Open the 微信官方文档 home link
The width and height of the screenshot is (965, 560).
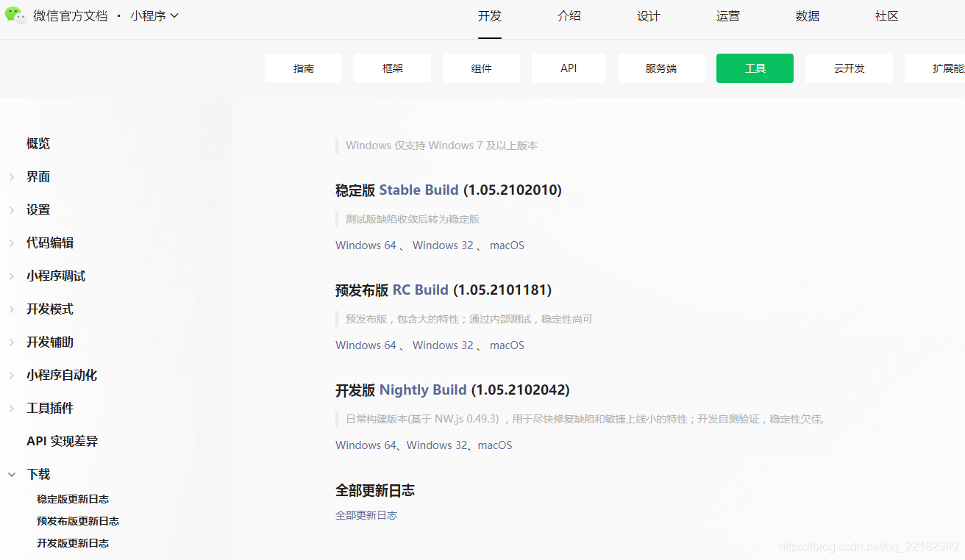[70, 15]
